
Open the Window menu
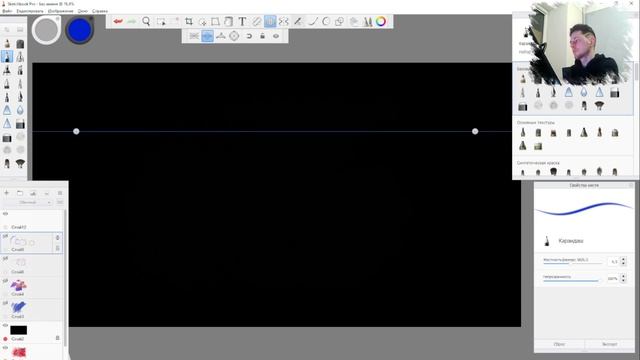[83, 11]
